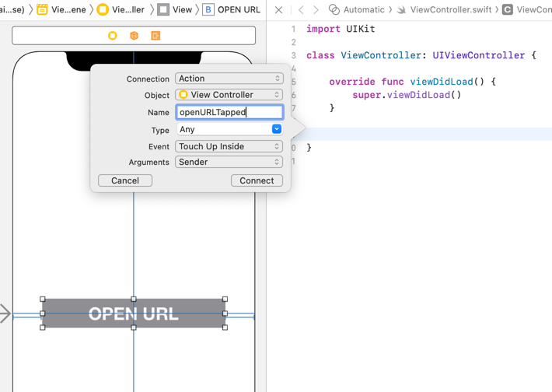Go back in assistant editor history

(301, 10)
